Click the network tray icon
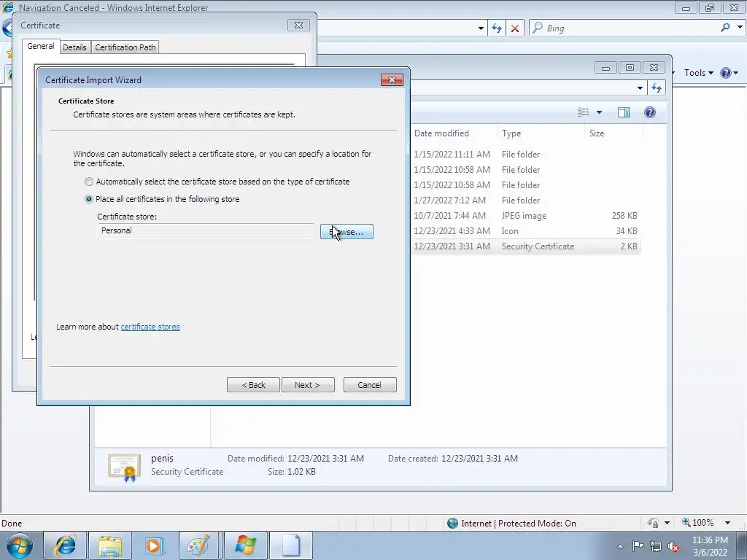The image size is (747, 560). [x=656, y=546]
